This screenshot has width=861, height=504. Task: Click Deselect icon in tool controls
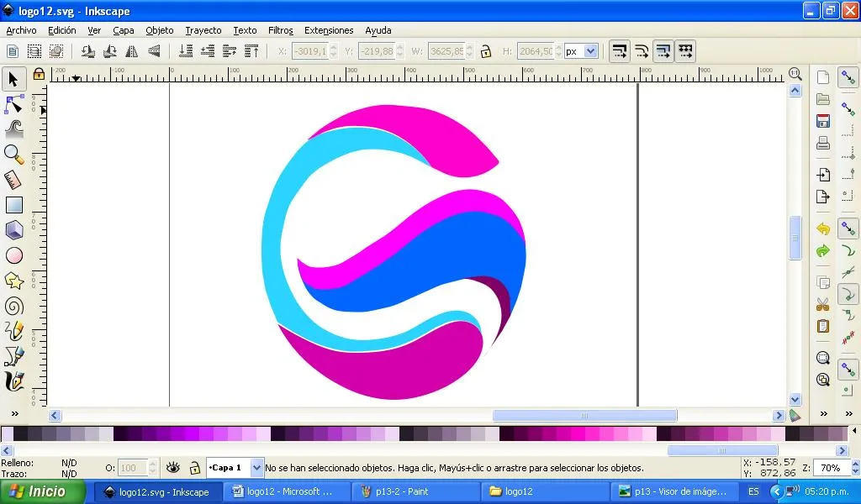[x=56, y=51]
